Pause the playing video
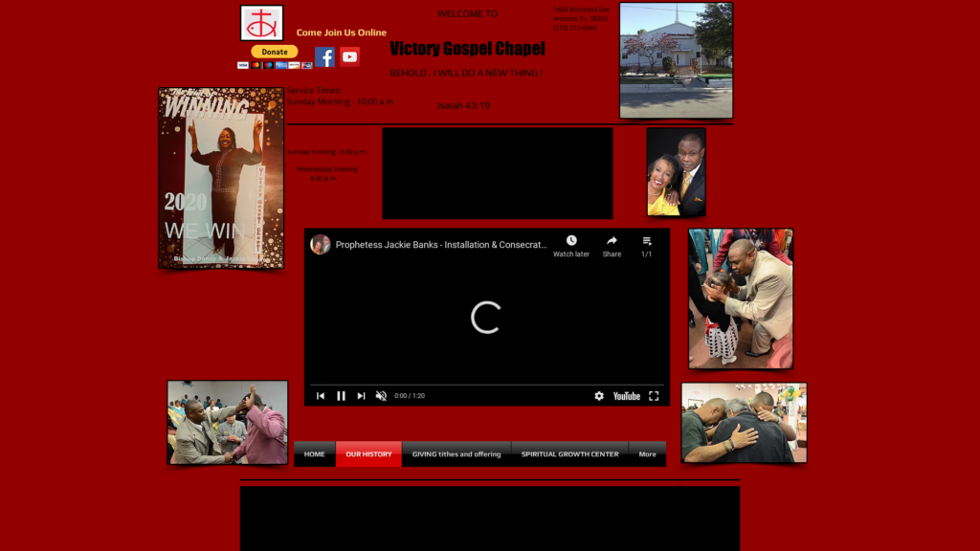 (x=341, y=396)
